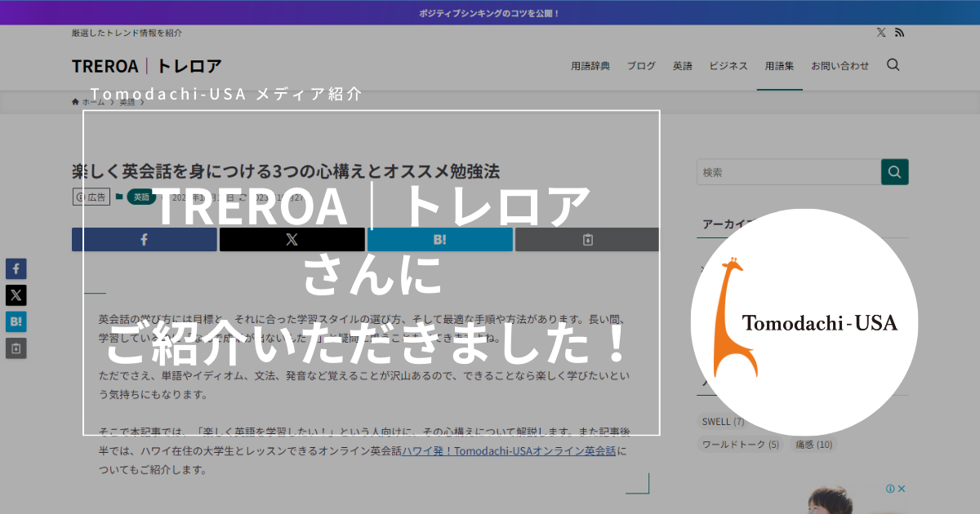Click the floating copy-link icon at left edge
This screenshot has height=514, width=980.
tap(16, 348)
